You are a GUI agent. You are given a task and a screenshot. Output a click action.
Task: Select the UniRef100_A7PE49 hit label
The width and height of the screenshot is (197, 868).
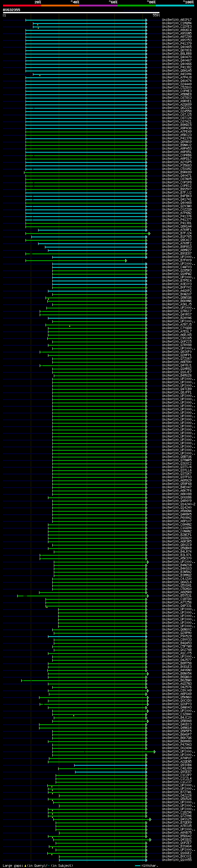coord(177,132)
